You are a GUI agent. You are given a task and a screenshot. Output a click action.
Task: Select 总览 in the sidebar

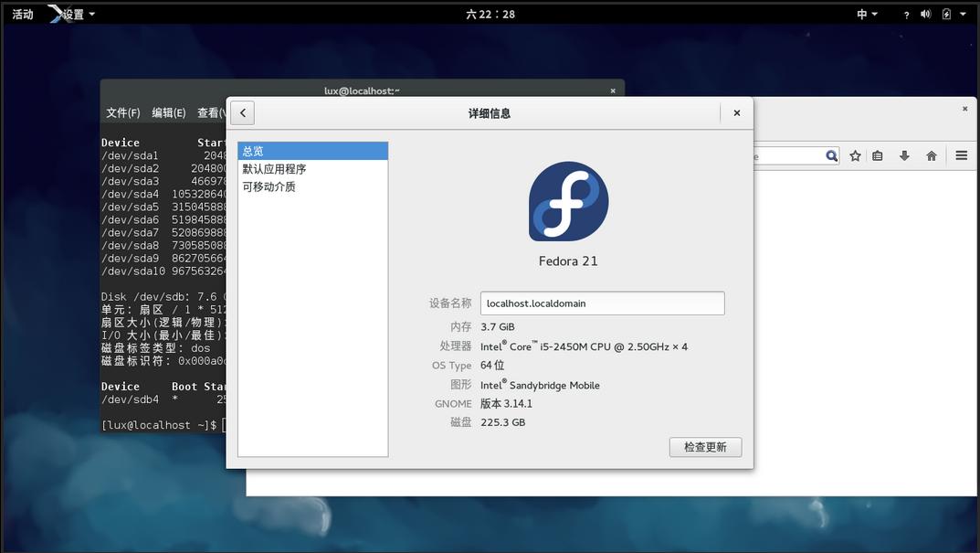(312, 151)
